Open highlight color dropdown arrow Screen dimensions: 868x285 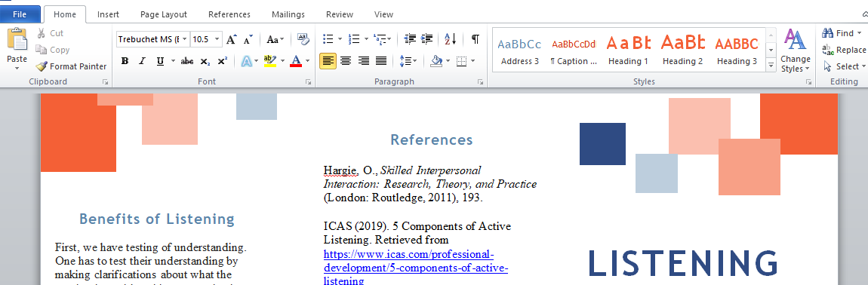click(x=282, y=61)
